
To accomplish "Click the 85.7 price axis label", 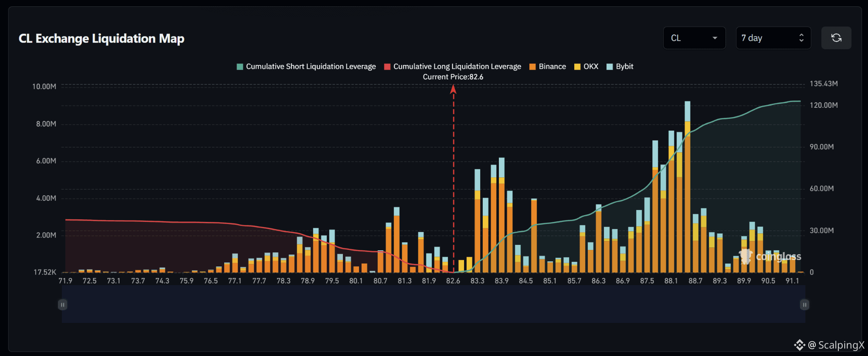I will (x=574, y=281).
